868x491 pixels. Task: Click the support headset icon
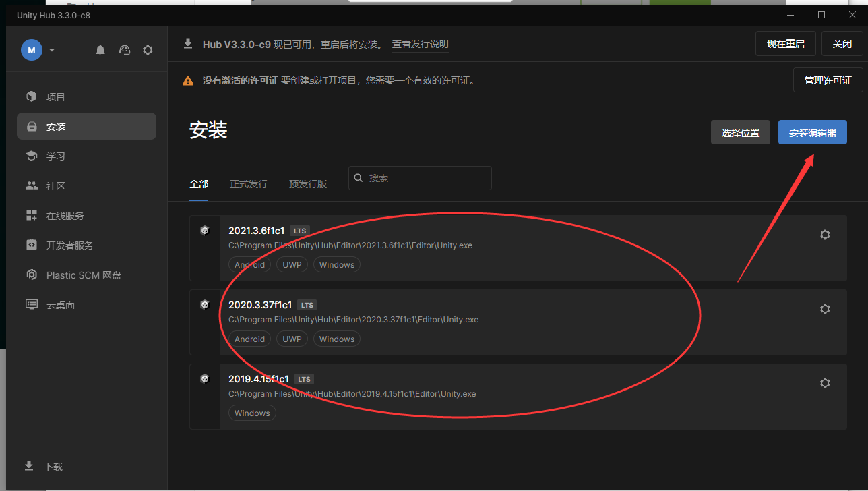pos(124,50)
